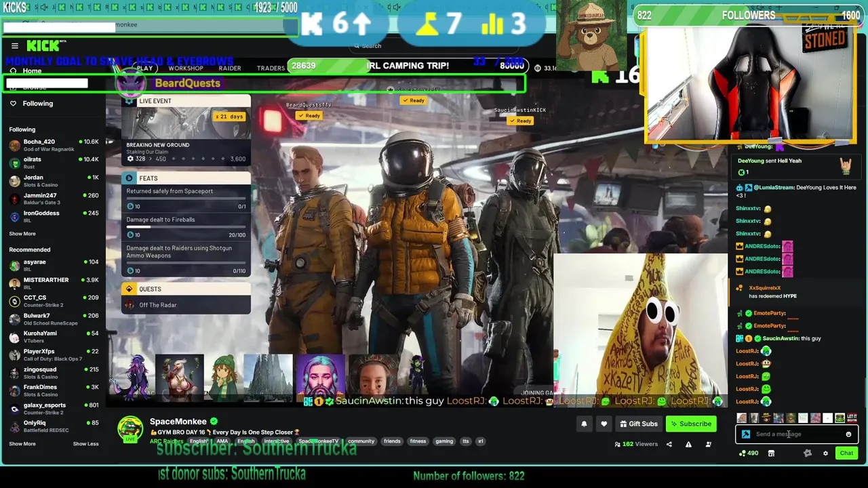Open the PLAY tab in game menu
The image size is (868, 488).
pos(144,68)
